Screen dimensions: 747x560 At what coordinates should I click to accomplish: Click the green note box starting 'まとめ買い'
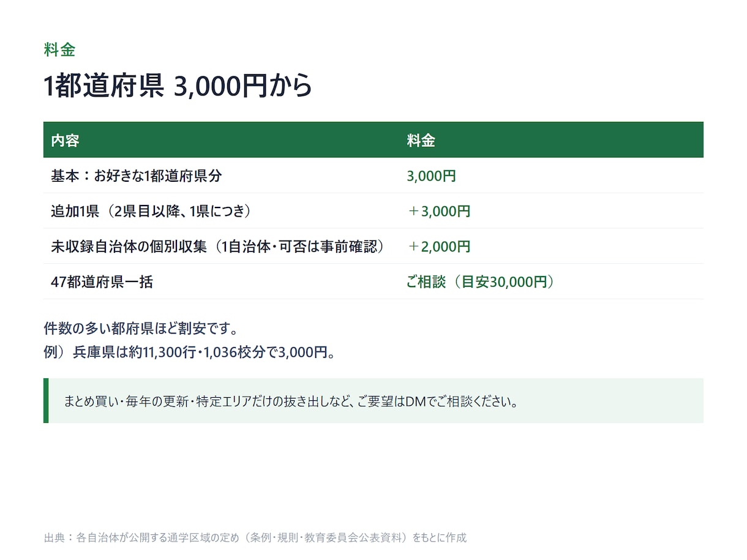374,401
